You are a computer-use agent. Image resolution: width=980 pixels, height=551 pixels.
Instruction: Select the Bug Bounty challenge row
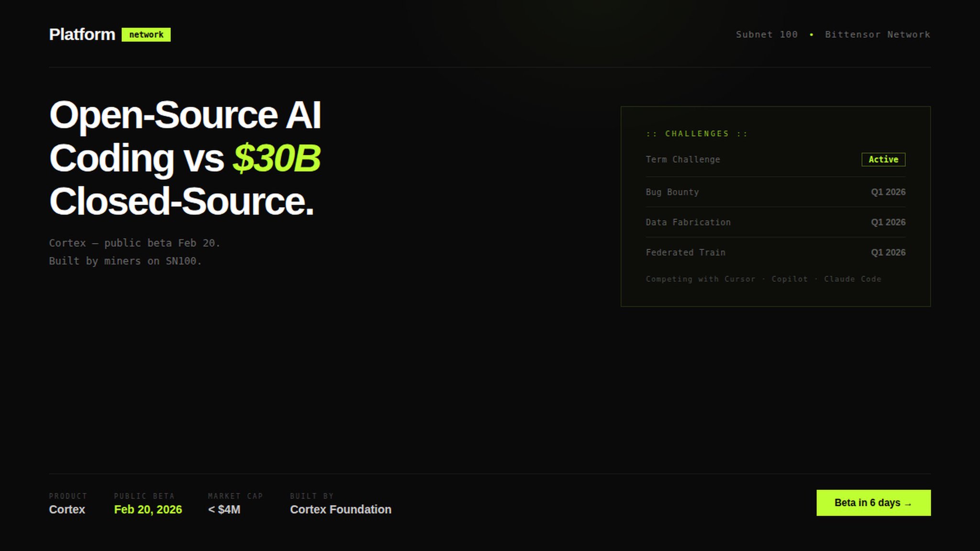coord(672,192)
